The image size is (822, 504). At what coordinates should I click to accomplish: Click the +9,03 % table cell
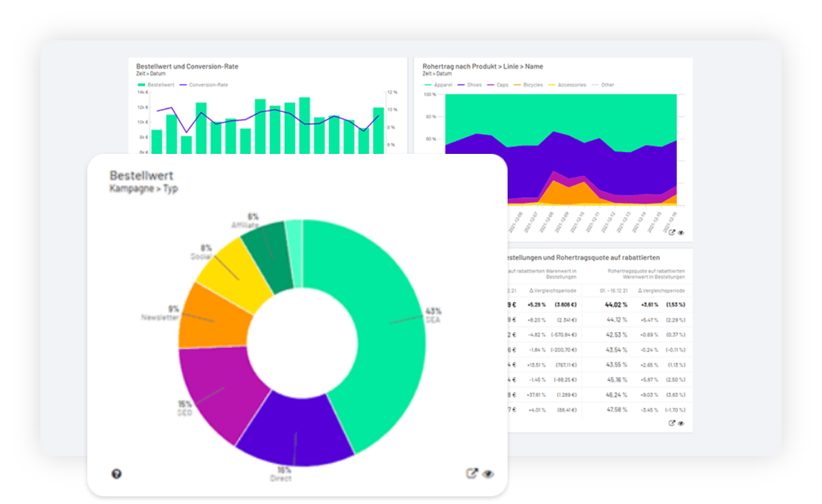649,394
